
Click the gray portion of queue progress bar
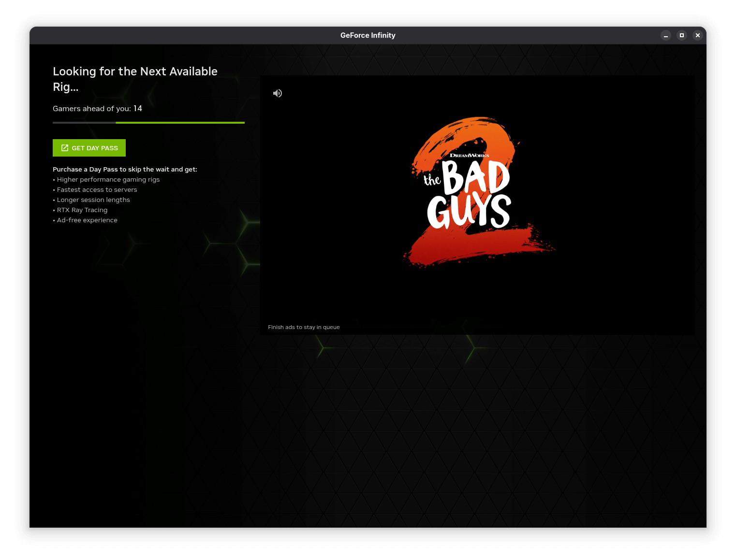tap(84, 123)
